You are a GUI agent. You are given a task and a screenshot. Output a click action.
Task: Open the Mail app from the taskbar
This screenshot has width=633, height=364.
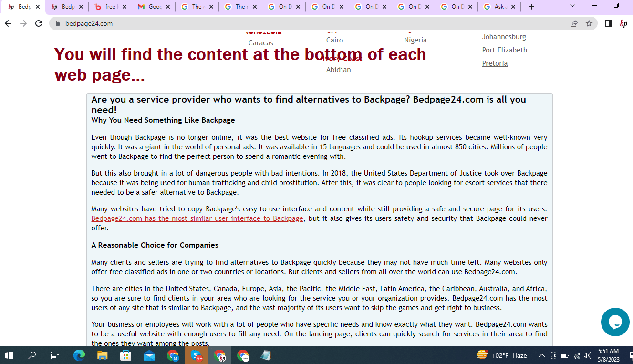[x=149, y=355]
